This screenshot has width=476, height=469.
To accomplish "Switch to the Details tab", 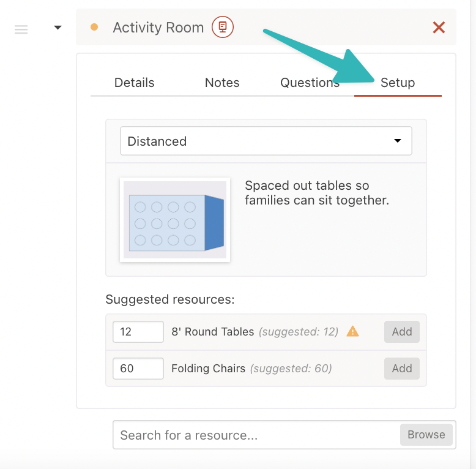I will [134, 83].
